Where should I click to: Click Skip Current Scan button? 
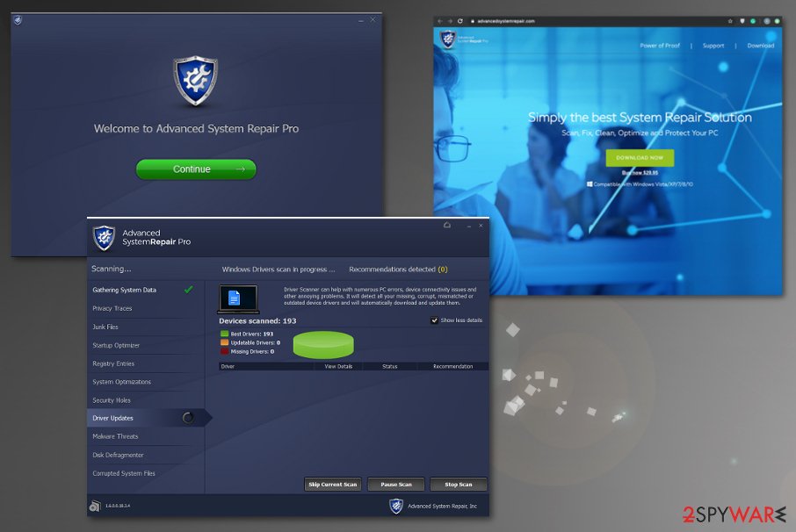point(332,485)
